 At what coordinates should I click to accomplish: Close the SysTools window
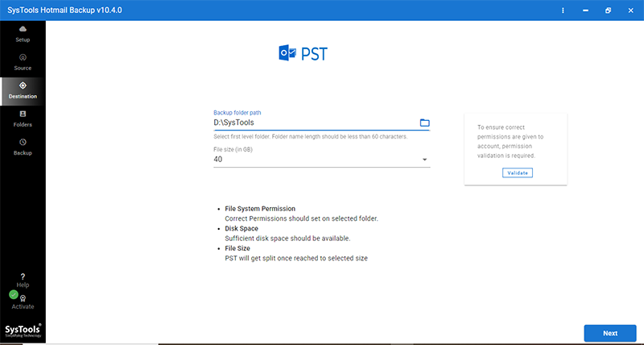[x=630, y=10]
